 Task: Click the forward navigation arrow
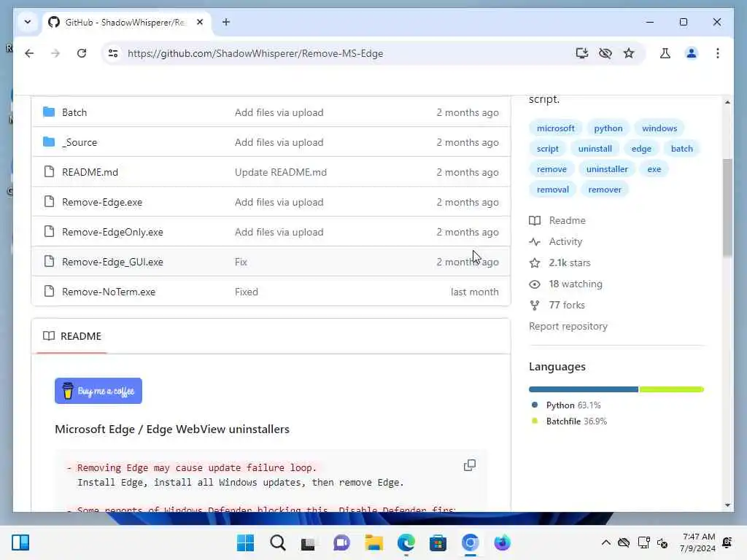(x=55, y=53)
